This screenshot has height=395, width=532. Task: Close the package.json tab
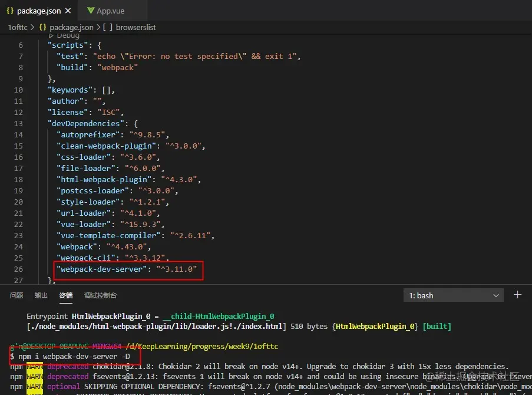pyautogui.click(x=68, y=11)
